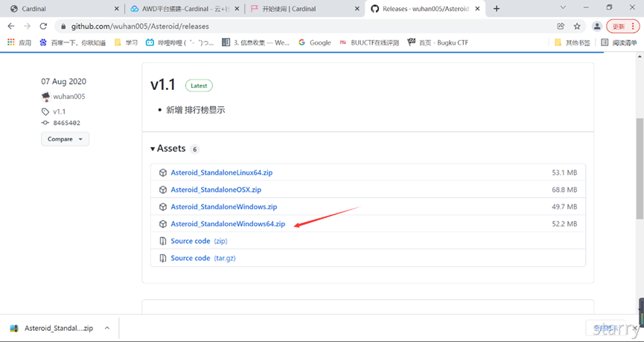Open the 3. 信息收集 bookmark
This screenshot has width=644, height=342.
(x=255, y=42)
